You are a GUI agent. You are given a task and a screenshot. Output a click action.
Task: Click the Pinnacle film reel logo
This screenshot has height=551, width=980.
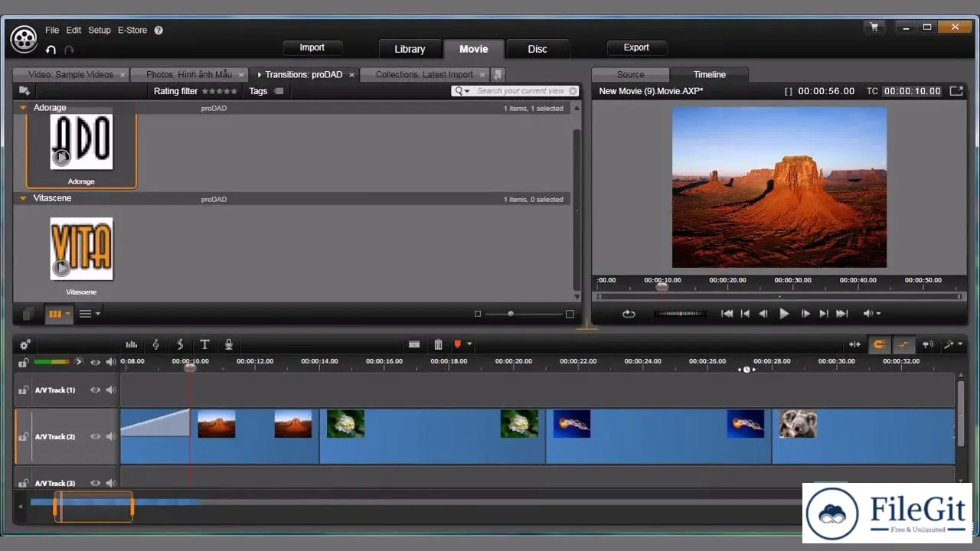tap(24, 37)
